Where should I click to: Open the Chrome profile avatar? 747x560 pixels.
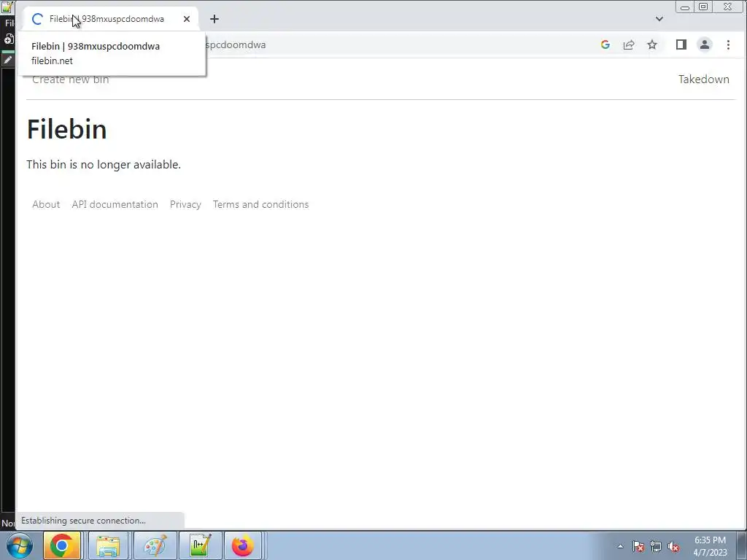tap(705, 44)
